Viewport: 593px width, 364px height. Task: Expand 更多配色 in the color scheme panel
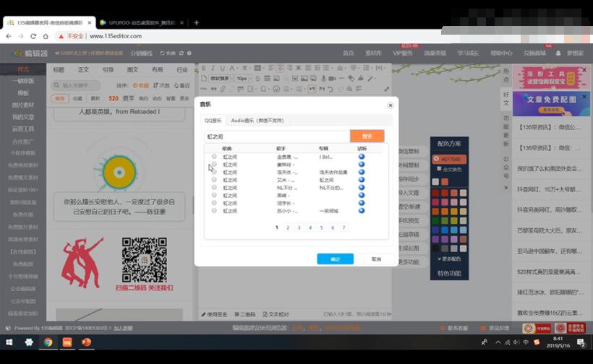449,259
